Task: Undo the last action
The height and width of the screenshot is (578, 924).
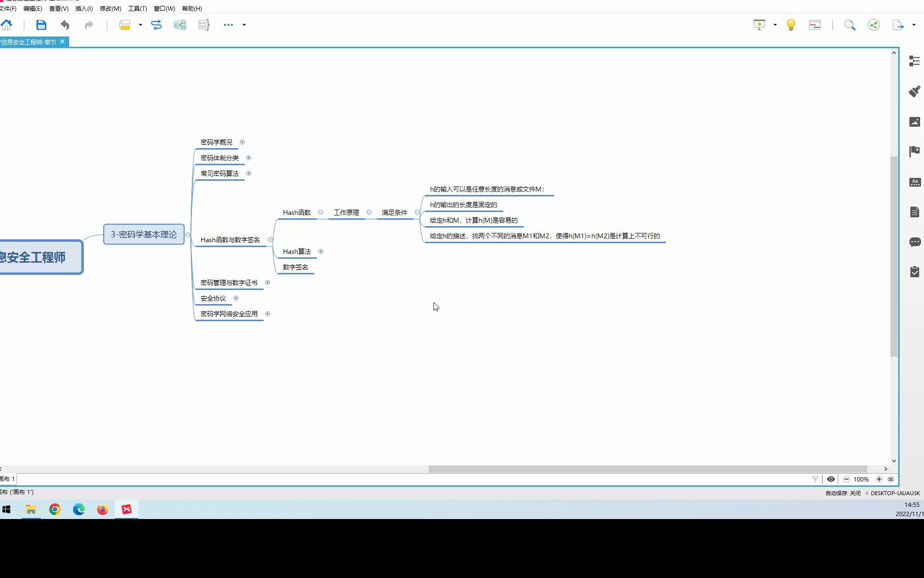Action: coord(65,25)
